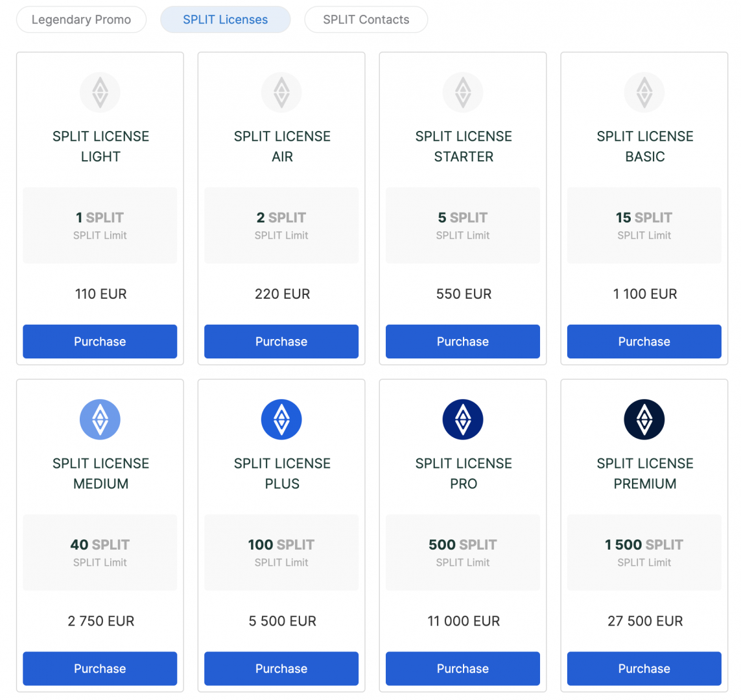Viewport: 741px width, 700px height.
Task: Purchase the Basic license for 1 100 EUR
Action: (x=644, y=342)
